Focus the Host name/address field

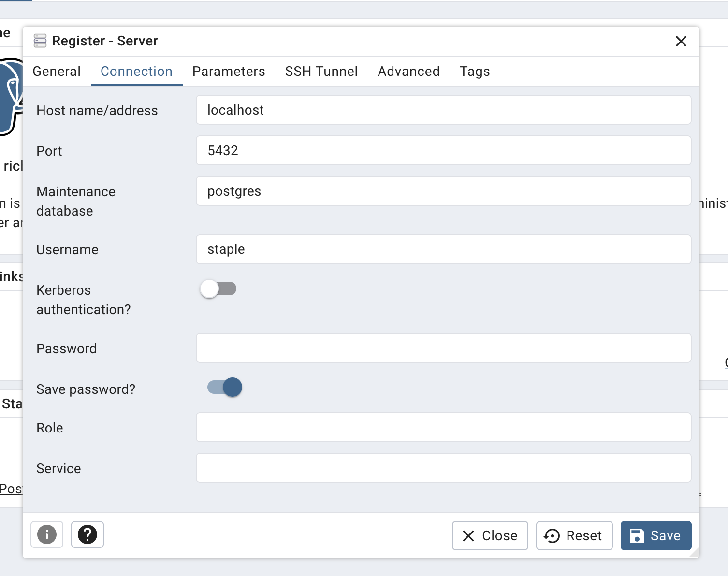pyautogui.click(x=443, y=110)
